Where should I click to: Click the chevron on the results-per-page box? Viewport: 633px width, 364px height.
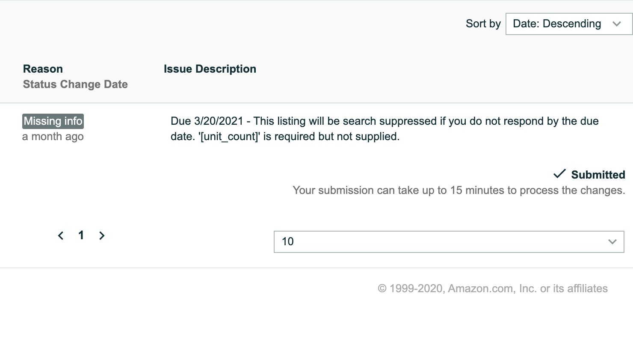pos(612,242)
